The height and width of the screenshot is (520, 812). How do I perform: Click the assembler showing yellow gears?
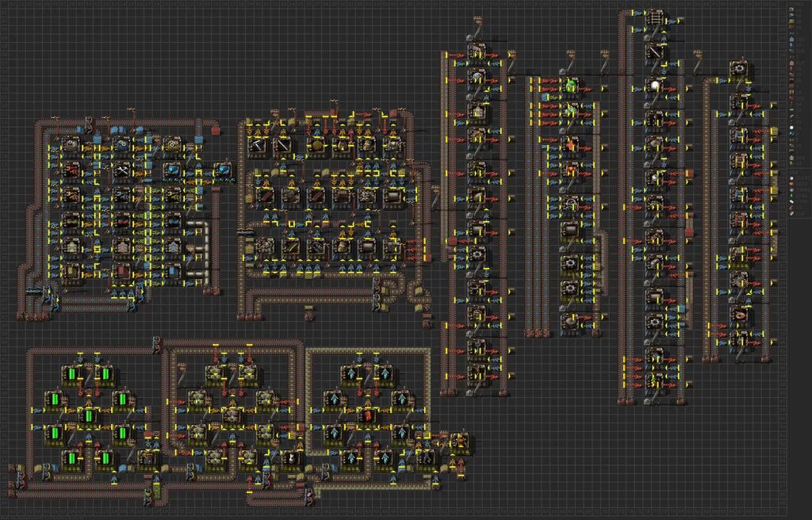172,146
